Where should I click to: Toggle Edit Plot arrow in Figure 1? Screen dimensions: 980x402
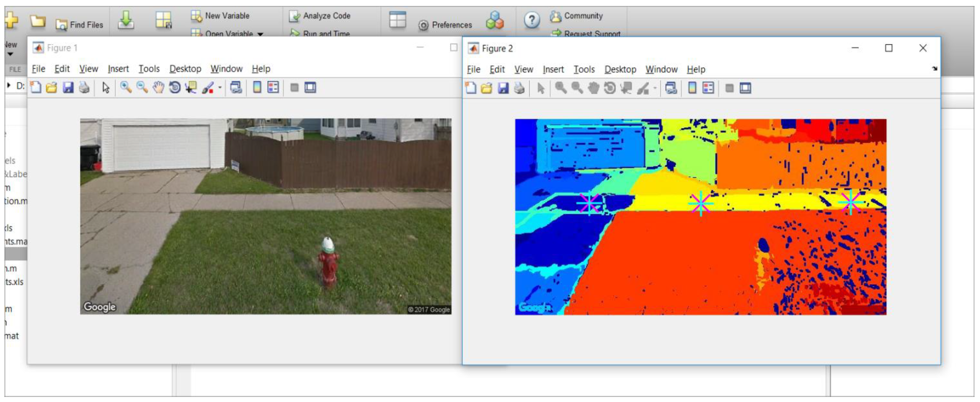point(106,88)
